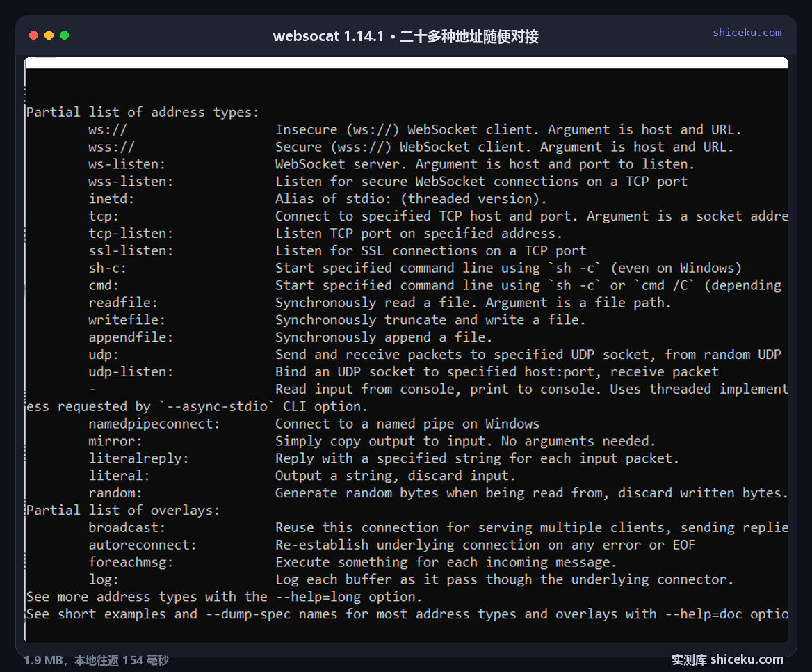Select the 'writefile:' entry
The height and width of the screenshot is (672, 812).
(127, 320)
